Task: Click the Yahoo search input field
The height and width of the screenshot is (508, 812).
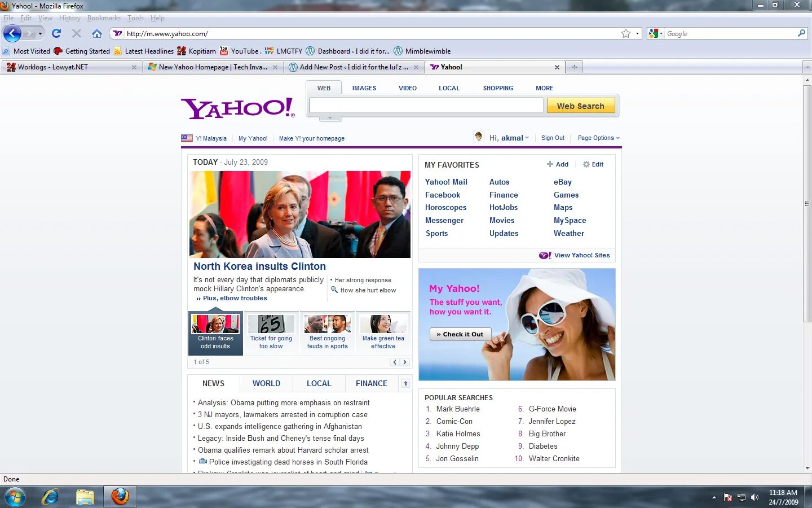Action: pyautogui.click(x=426, y=106)
